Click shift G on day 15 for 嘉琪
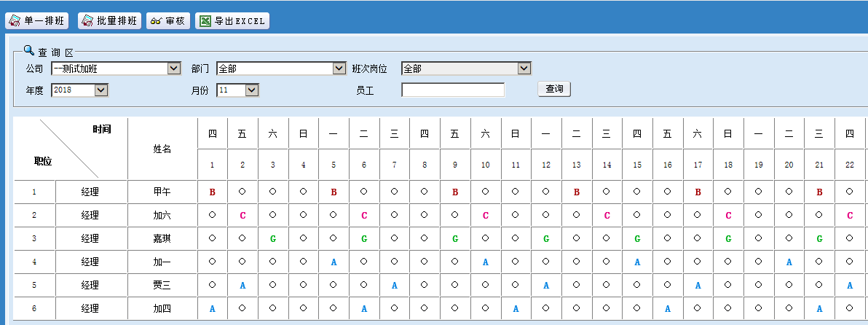This screenshot has height=325, width=868. pyautogui.click(x=637, y=238)
